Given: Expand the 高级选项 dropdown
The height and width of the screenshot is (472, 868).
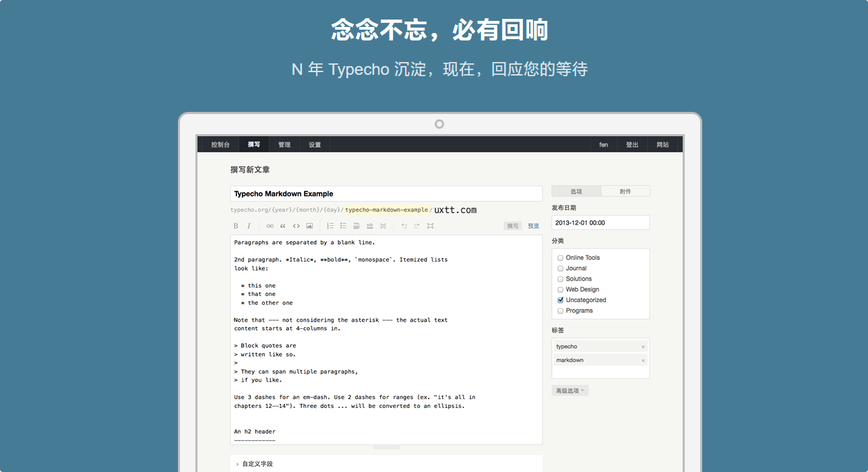Looking at the screenshot, I should tap(569, 391).
